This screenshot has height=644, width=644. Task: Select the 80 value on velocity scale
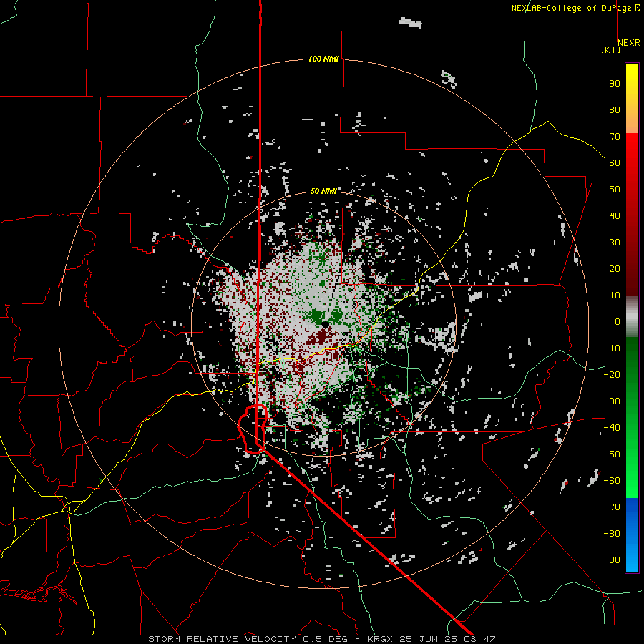[615, 110]
